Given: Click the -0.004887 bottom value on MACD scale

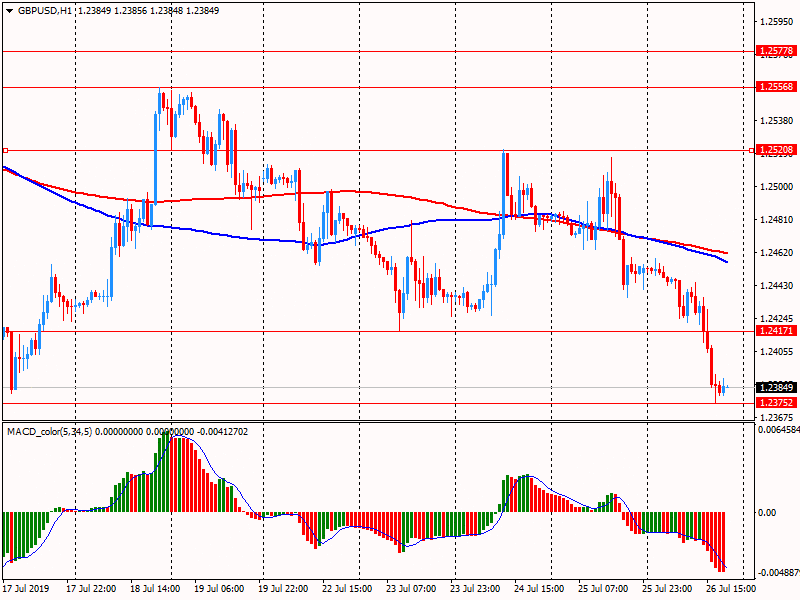Looking at the screenshot, I should [779, 572].
